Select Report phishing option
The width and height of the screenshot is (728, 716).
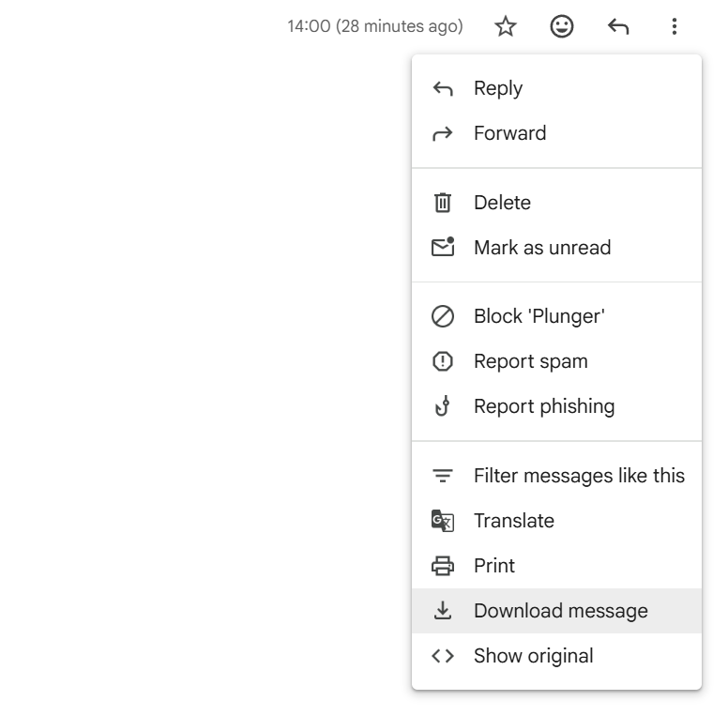[556, 406]
